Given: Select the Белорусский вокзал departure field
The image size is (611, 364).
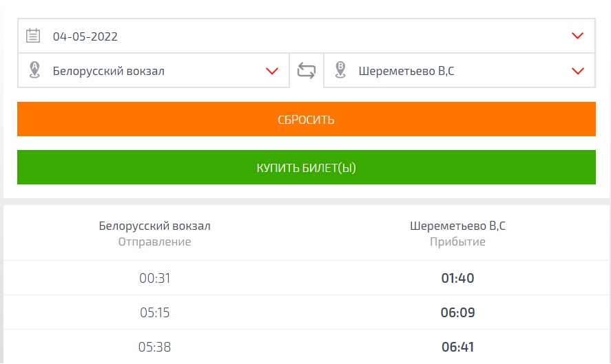Looking at the screenshot, I should click(x=109, y=71).
